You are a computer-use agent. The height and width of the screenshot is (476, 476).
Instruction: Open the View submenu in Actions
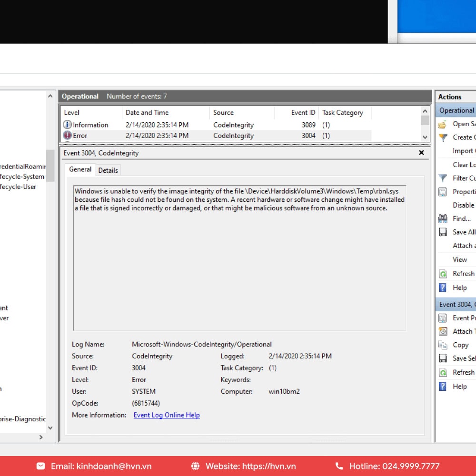pos(460,259)
